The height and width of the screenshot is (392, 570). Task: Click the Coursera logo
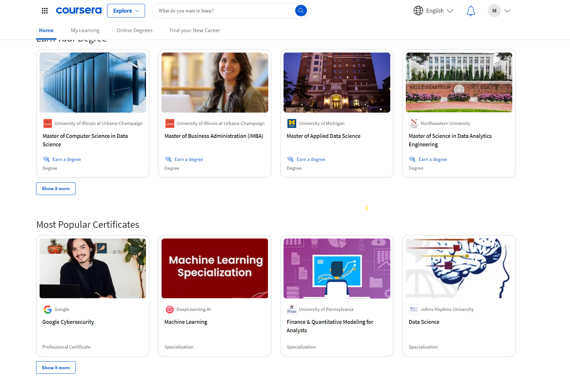point(79,11)
